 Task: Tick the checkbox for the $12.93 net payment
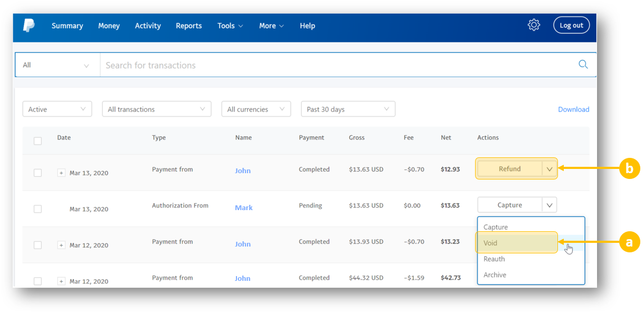tap(37, 173)
